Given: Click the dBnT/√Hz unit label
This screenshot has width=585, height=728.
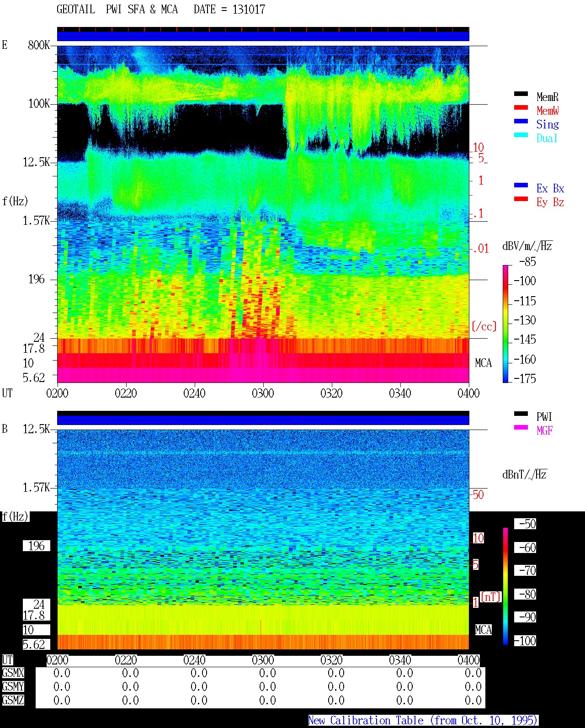Looking at the screenshot, I should tap(525, 474).
